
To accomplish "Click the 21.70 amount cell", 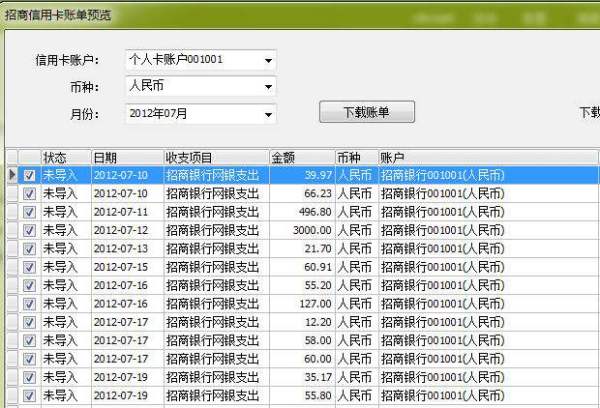I will coord(302,249).
